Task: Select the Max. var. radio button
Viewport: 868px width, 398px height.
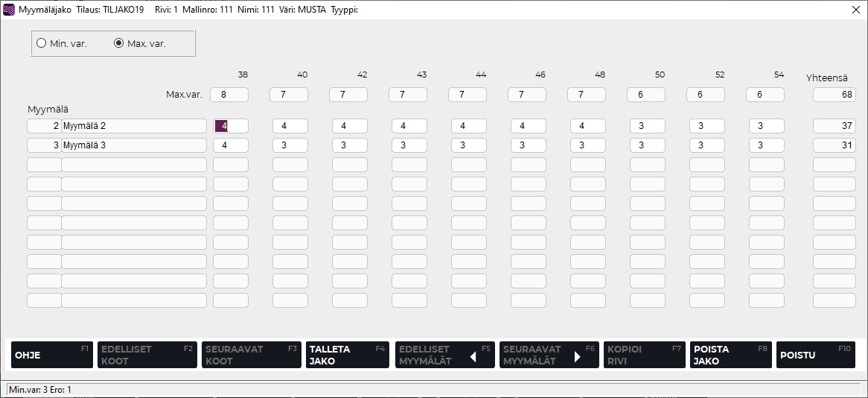Action: [118, 43]
